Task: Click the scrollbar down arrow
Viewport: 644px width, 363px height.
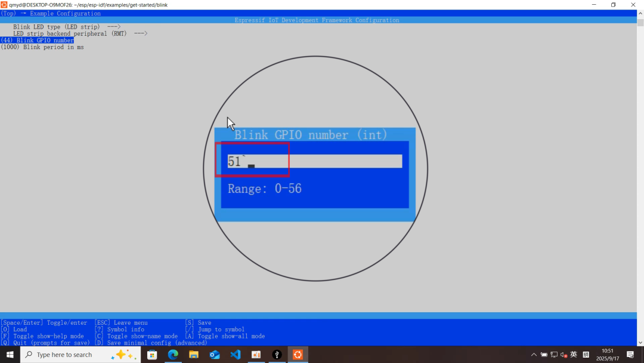Action: tap(640, 343)
